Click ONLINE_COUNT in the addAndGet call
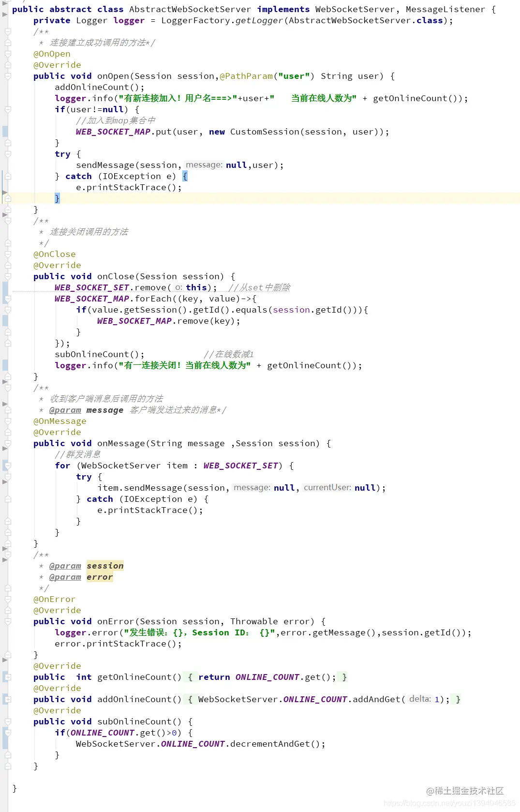520x812 pixels. (315, 699)
